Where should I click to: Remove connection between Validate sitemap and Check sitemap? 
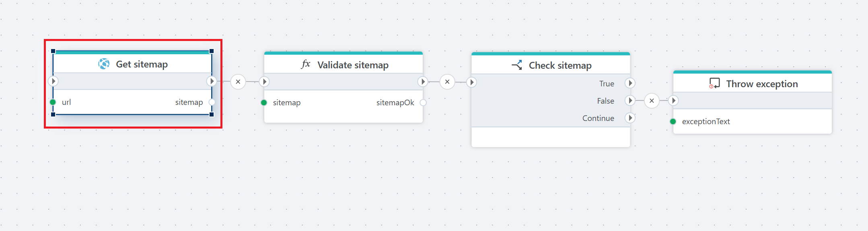[x=447, y=82]
